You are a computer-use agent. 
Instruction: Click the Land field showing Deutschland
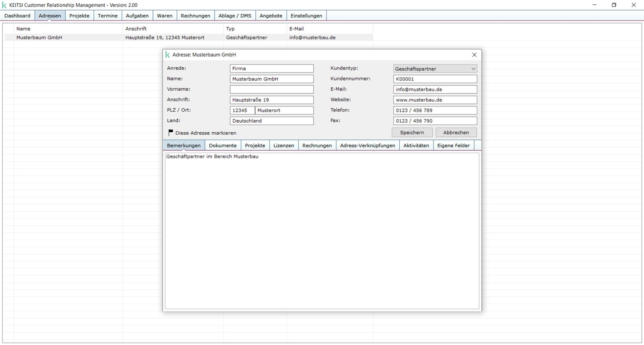click(x=272, y=121)
